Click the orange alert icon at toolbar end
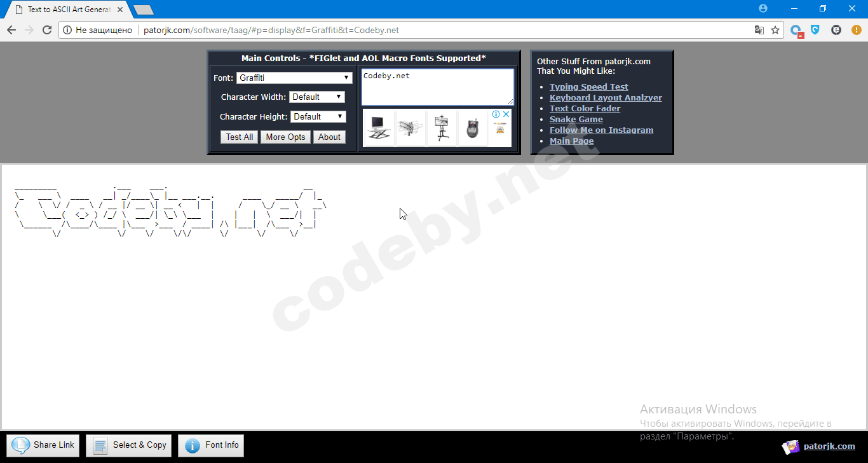The width and height of the screenshot is (868, 463). 857,30
